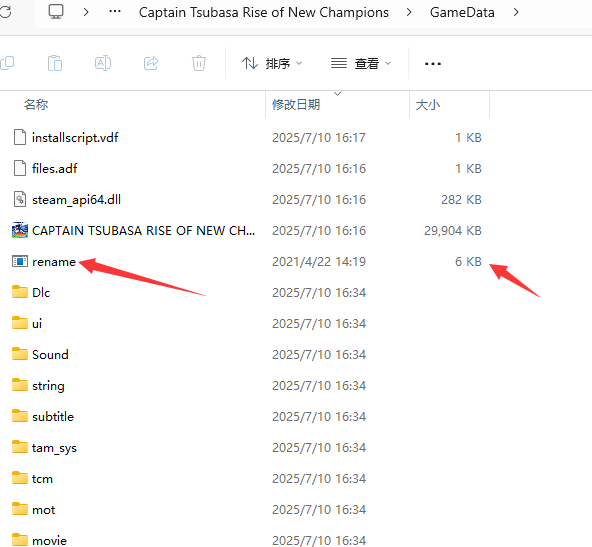
Task: Select the Dlc folder
Action: [41, 293]
